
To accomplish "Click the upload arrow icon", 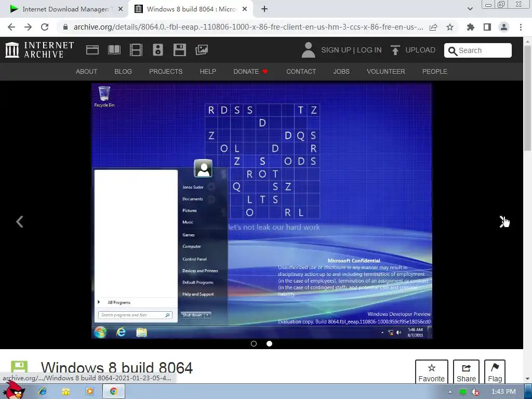I will coord(395,50).
